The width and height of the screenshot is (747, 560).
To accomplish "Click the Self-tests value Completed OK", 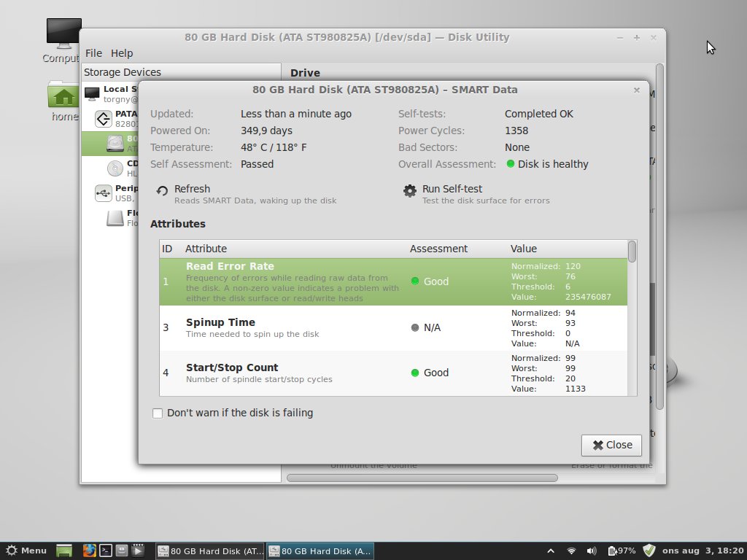I will [x=539, y=114].
